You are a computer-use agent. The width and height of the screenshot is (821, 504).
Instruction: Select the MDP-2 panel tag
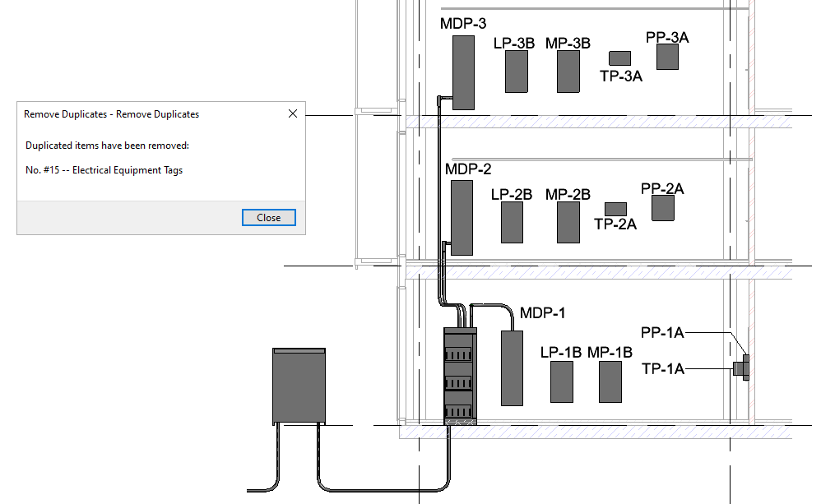point(468,169)
